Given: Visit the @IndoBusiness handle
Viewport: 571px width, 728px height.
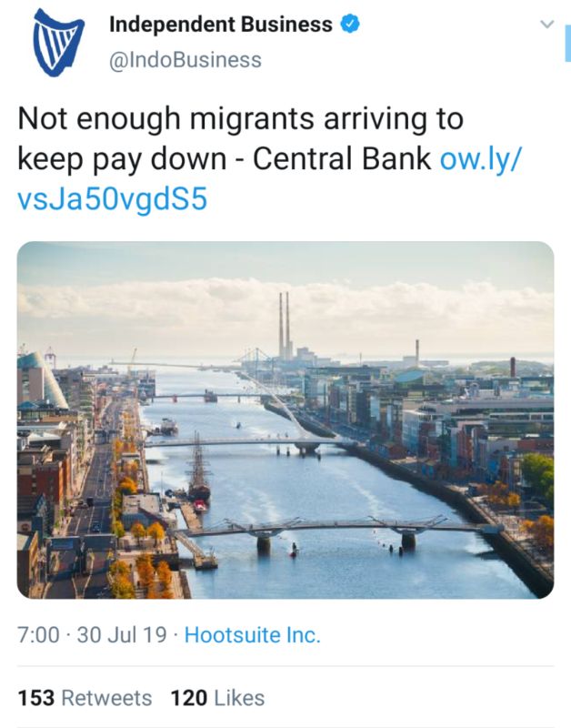Looking at the screenshot, I should 185,60.
